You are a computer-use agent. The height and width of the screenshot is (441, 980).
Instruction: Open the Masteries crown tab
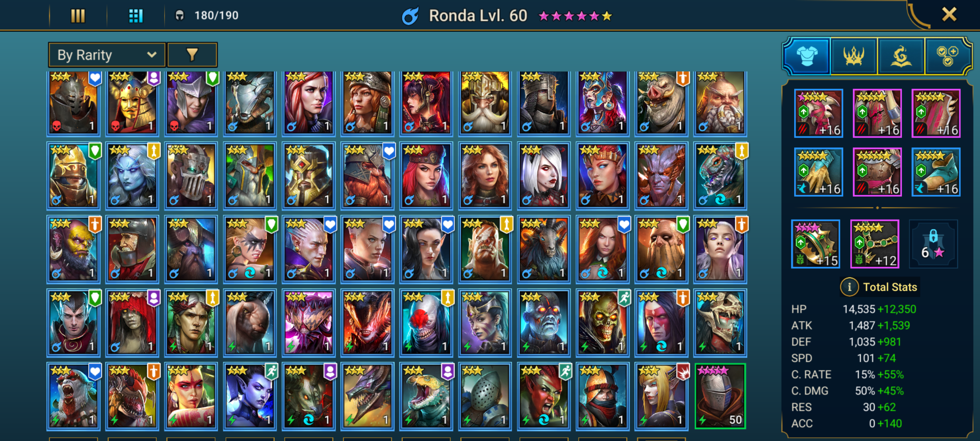pos(854,56)
